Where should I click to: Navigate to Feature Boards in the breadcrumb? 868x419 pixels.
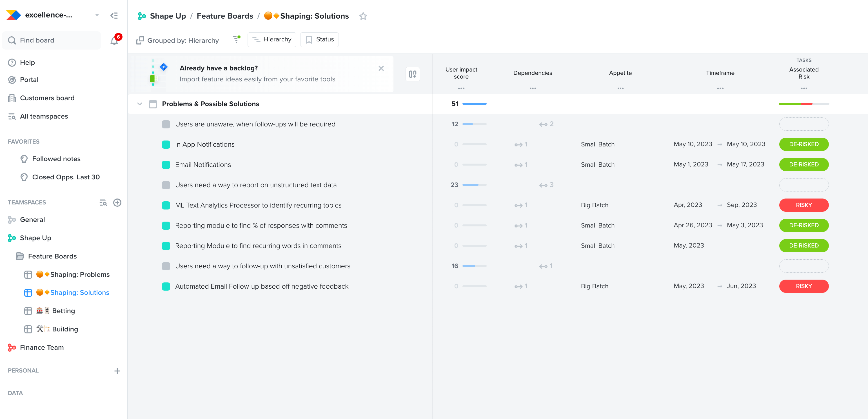225,16
